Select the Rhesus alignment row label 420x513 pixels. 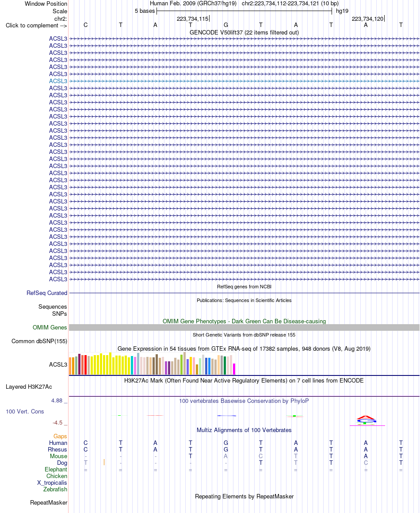pos(57,449)
